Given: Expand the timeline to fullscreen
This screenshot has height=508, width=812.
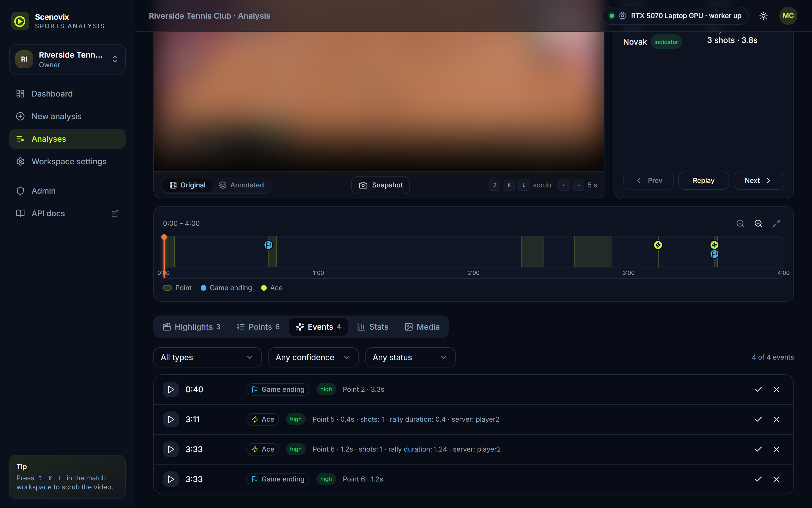Looking at the screenshot, I should (x=776, y=224).
